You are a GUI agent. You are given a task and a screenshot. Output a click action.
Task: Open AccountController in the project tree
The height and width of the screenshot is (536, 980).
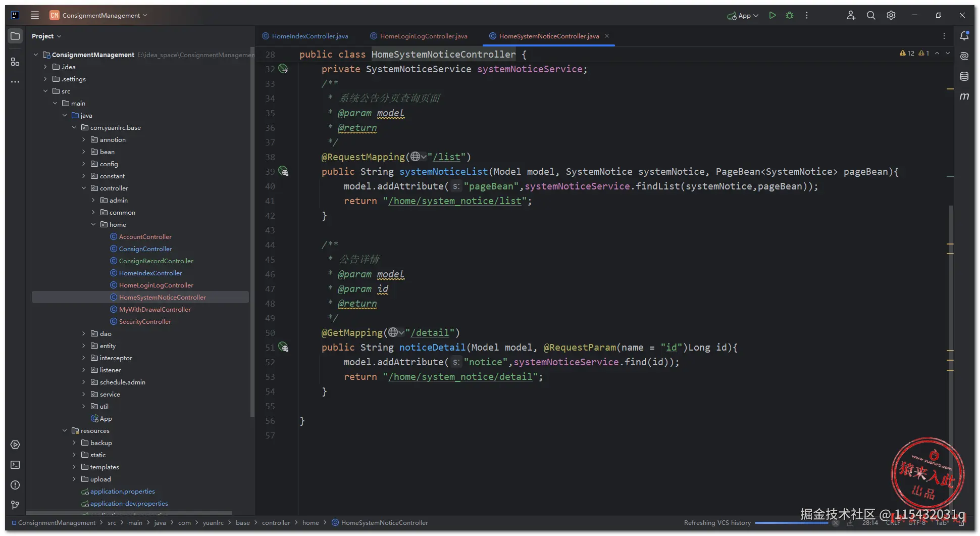tap(145, 236)
